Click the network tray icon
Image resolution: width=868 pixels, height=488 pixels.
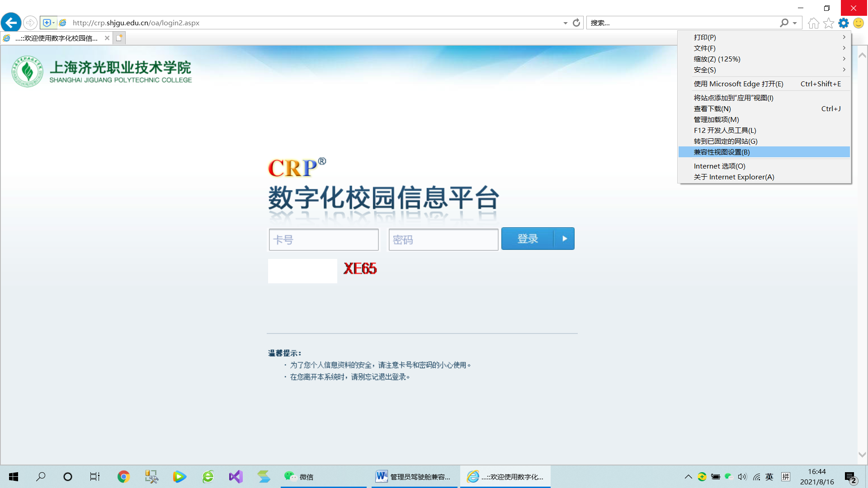coord(756,477)
